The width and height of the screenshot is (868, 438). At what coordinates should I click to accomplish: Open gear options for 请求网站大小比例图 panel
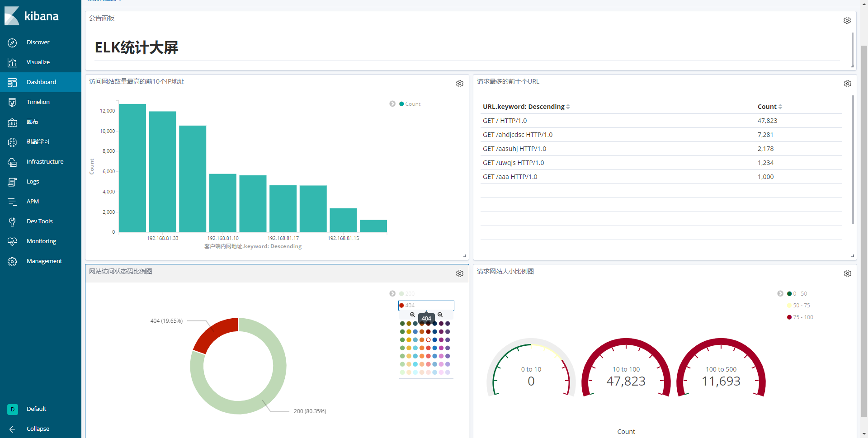[848, 273]
